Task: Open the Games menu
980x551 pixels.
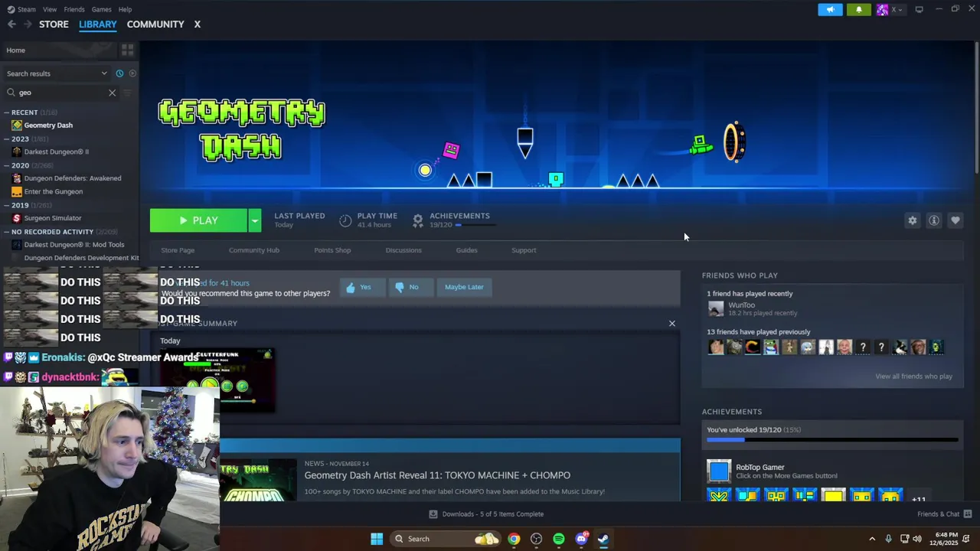Action: click(101, 9)
